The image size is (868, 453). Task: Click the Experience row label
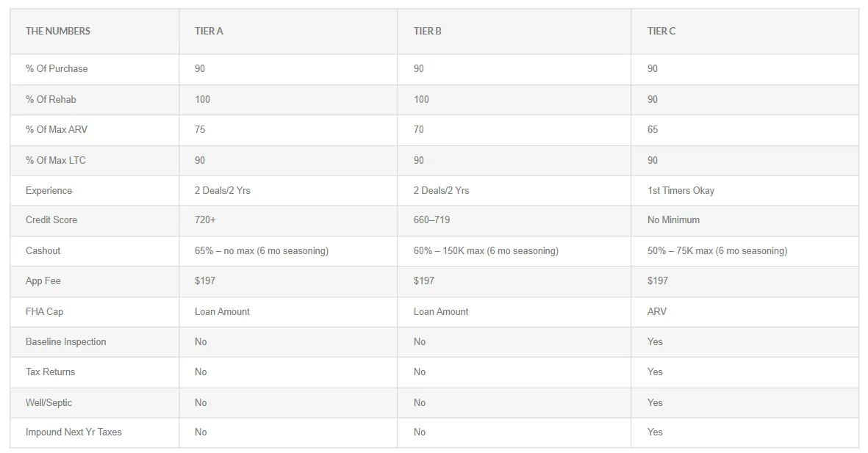click(49, 191)
